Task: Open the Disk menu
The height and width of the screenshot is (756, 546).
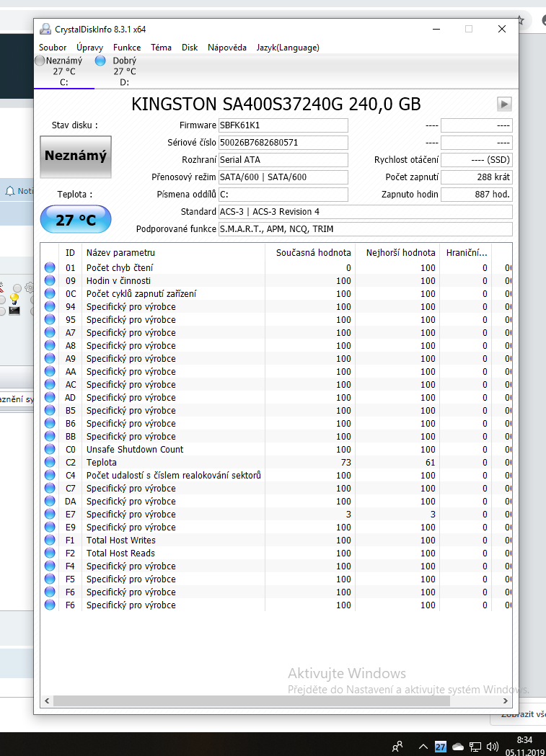Action: (x=190, y=48)
